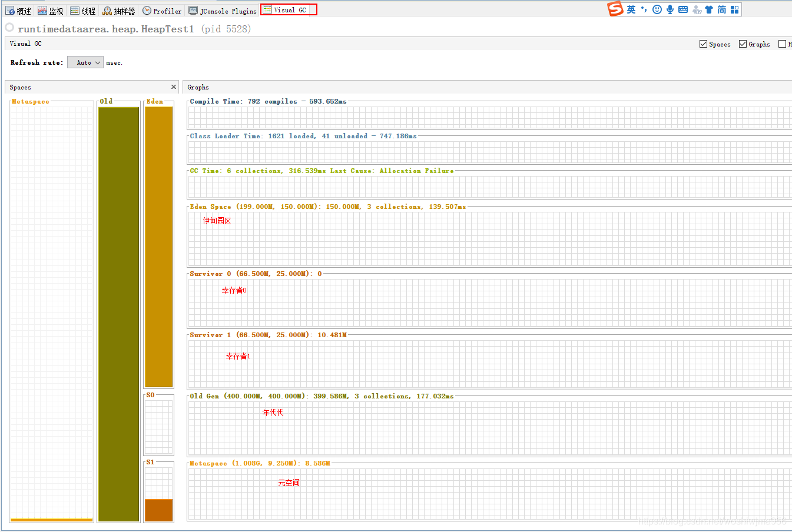Click the Eden label in Spaces panel
The width and height of the screenshot is (792, 532).
click(155, 101)
